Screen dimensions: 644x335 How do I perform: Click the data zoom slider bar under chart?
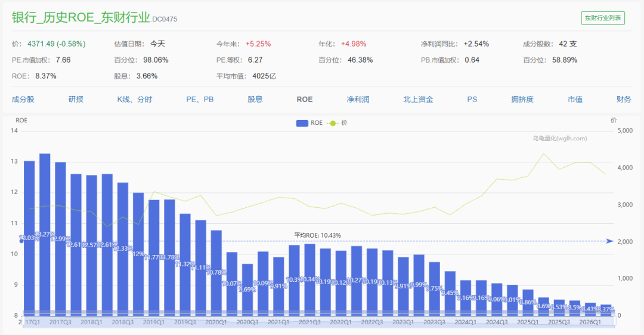319,319
